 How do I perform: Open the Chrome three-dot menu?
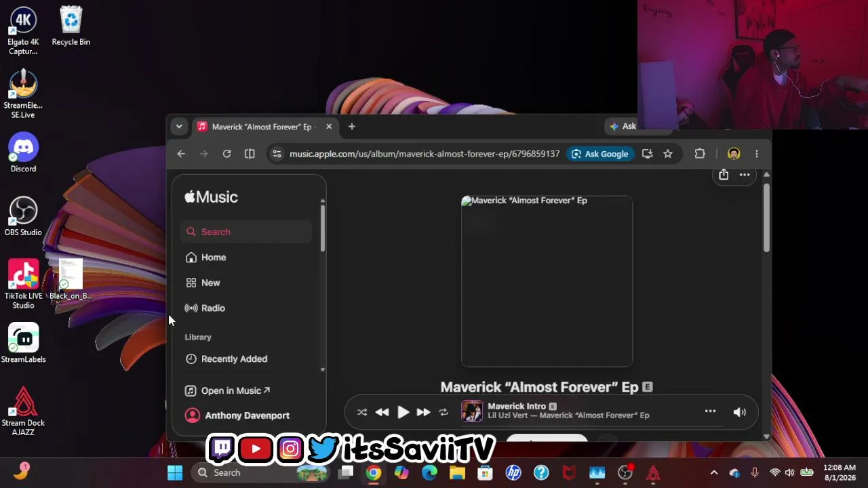pyautogui.click(x=757, y=154)
